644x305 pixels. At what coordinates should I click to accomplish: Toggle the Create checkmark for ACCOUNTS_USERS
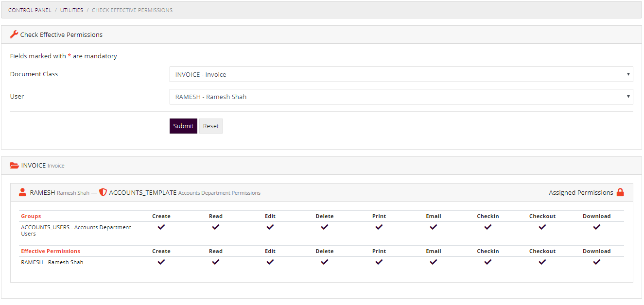click(161, 227)
